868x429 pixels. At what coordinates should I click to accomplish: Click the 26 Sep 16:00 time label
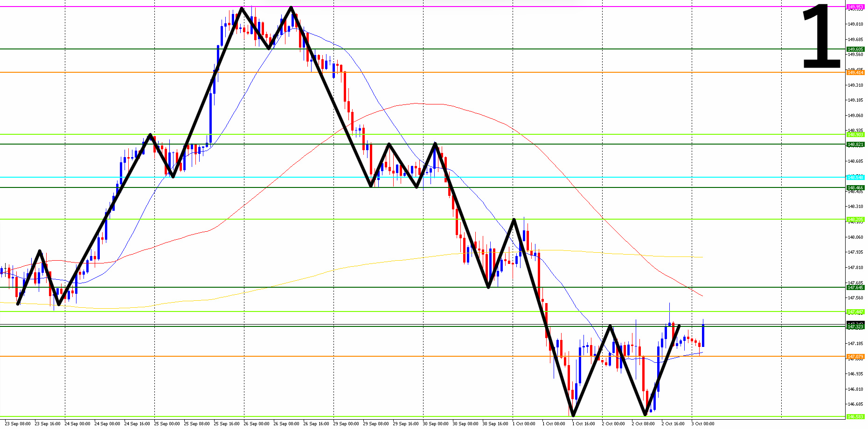pyautogui.click(x=316, y=424)
